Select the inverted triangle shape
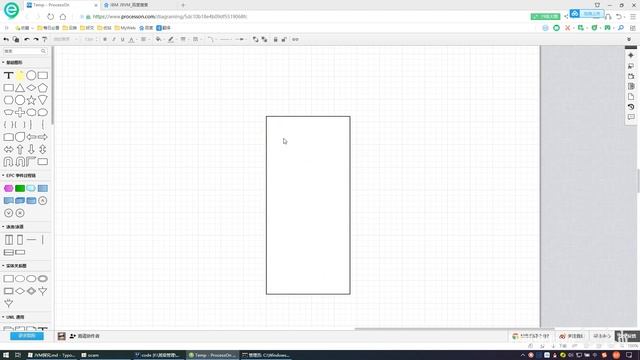Screen dimensions: 640x360 [x=42, y=100]
